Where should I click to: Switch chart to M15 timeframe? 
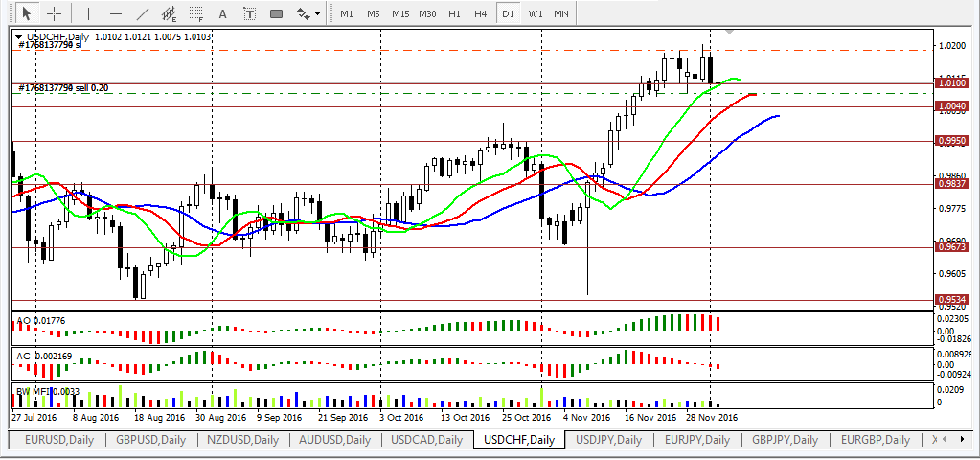tap(400, 13)
